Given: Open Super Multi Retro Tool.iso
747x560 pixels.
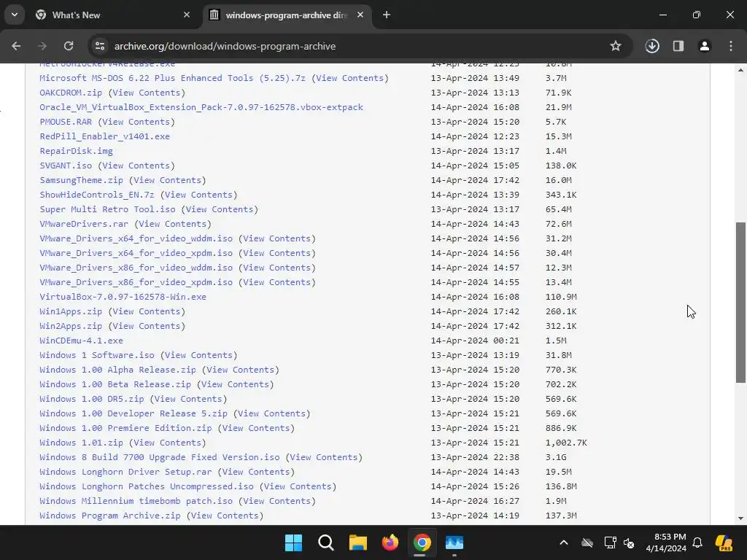Looking at the screenshot, I should click(x=107, y=209).
